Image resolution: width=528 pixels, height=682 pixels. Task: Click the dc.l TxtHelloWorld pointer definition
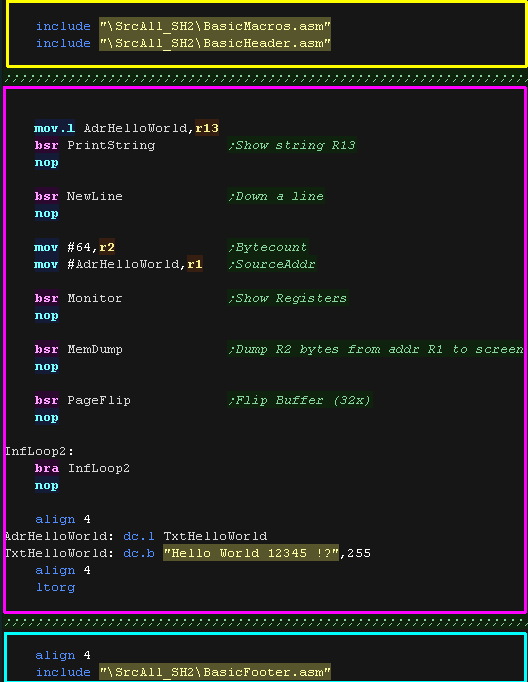[x=195, y=536]
